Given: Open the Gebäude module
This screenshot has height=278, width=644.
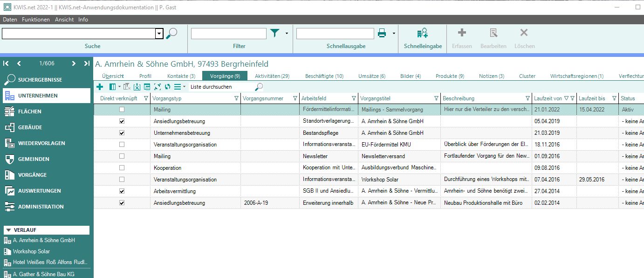Looking at the screenshot, I should click(x=47, y=127).
